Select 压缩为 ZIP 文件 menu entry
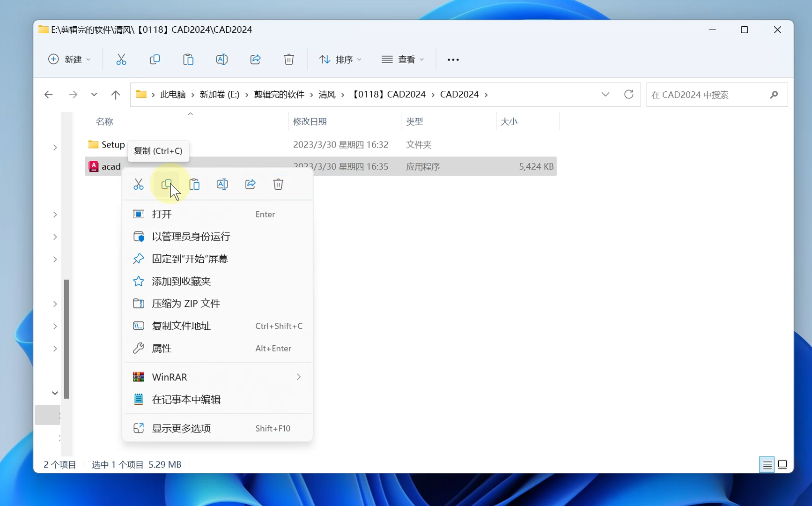The image size is (812, 506). pyautogui.click(x=218, y=304)
